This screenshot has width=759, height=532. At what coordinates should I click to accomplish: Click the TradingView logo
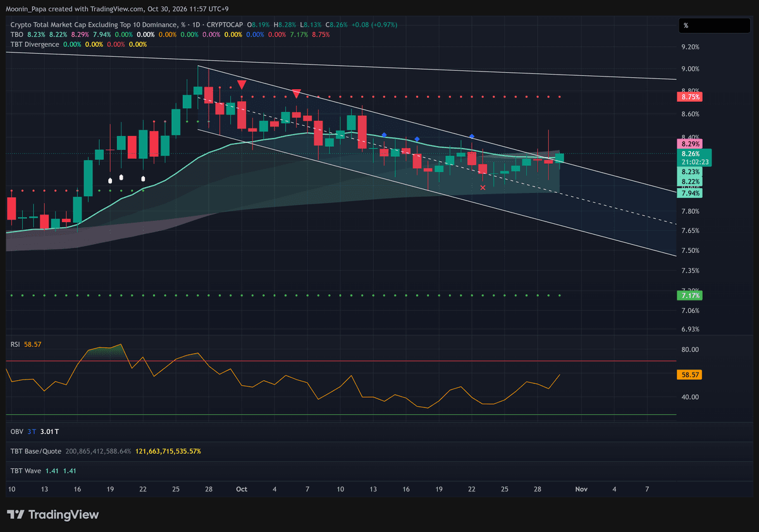click(52, 515)
